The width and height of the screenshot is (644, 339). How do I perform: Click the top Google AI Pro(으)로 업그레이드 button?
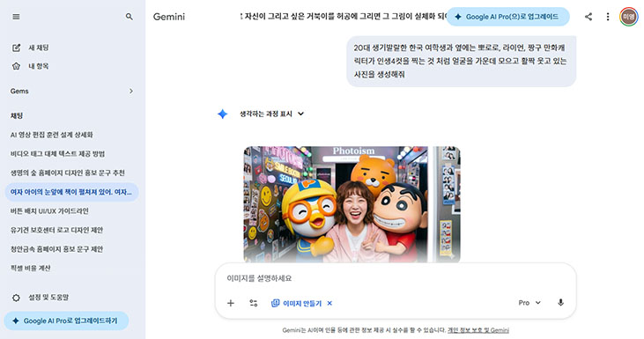pos(508,17)
